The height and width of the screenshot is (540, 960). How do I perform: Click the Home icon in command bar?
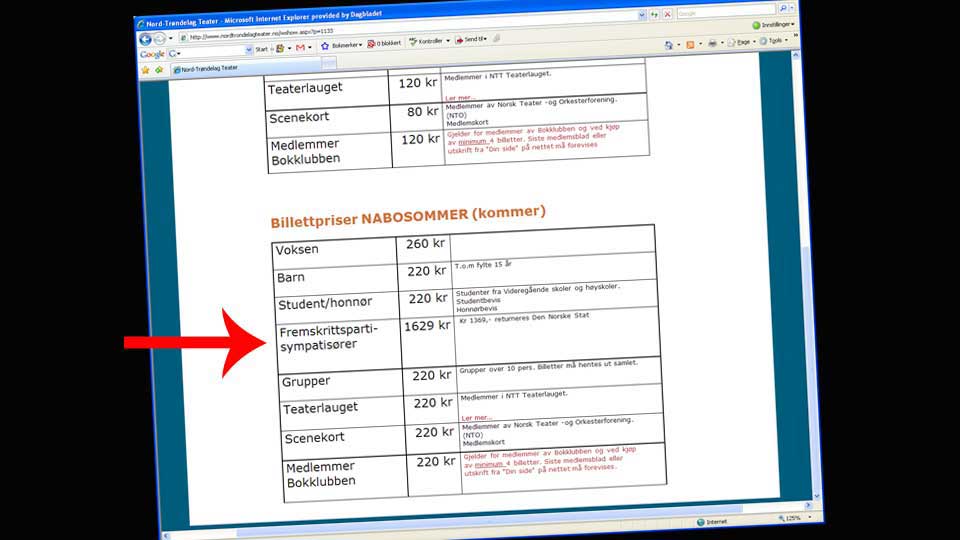pyautogui.click(x=669, y=45)
